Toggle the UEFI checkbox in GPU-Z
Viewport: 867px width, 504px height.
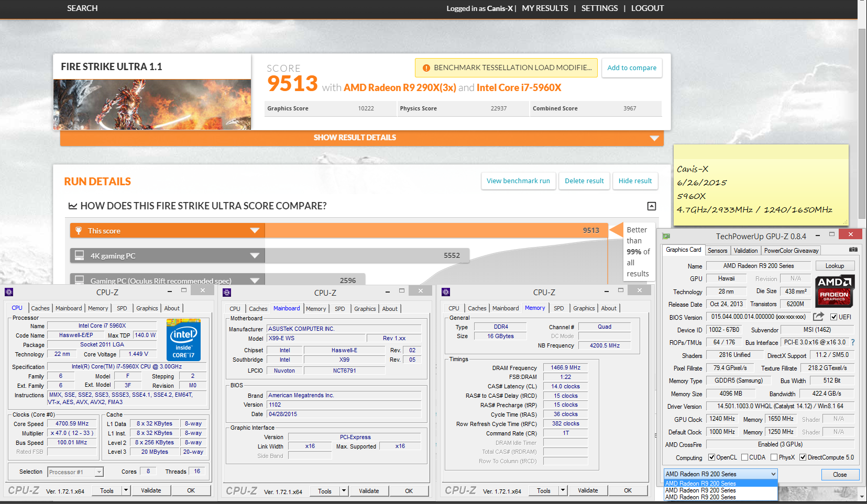point(833,317)
